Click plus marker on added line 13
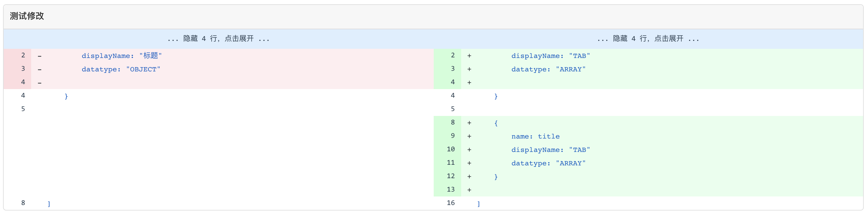 pos(469,190)
